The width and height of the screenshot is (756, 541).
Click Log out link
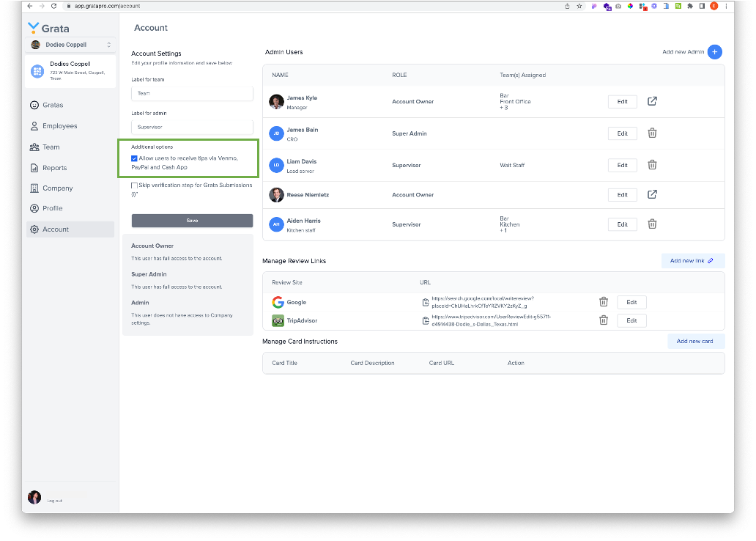pos(54,501)
